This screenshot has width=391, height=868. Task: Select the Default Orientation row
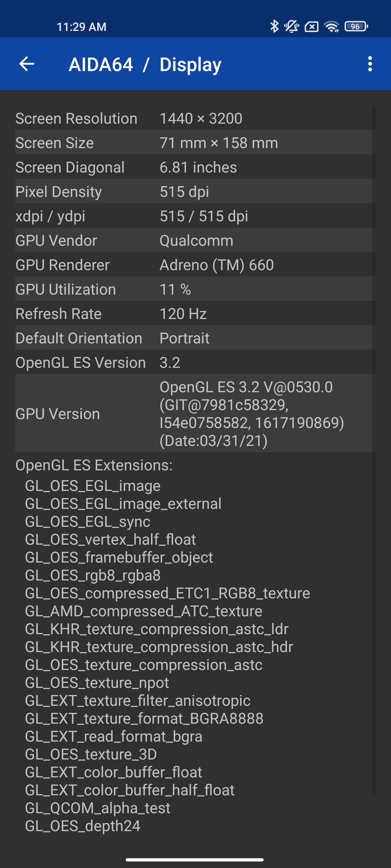pos(194,338)
